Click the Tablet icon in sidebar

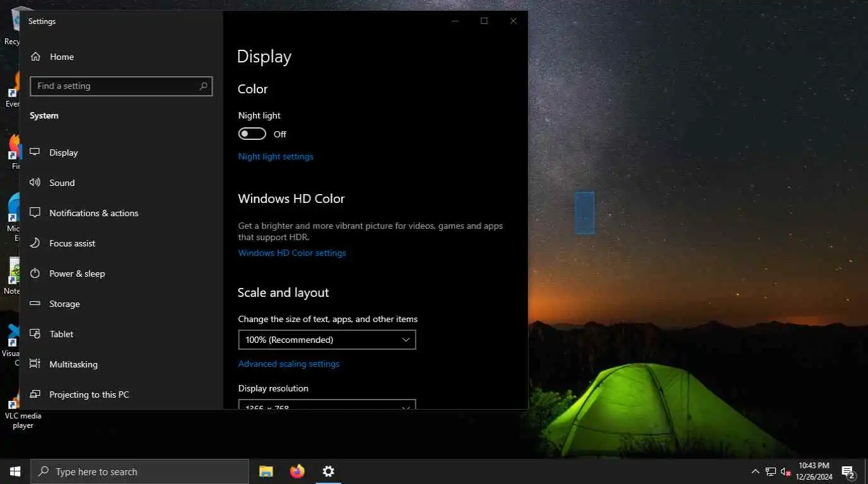pyautogui.click(x=35, y=334)
